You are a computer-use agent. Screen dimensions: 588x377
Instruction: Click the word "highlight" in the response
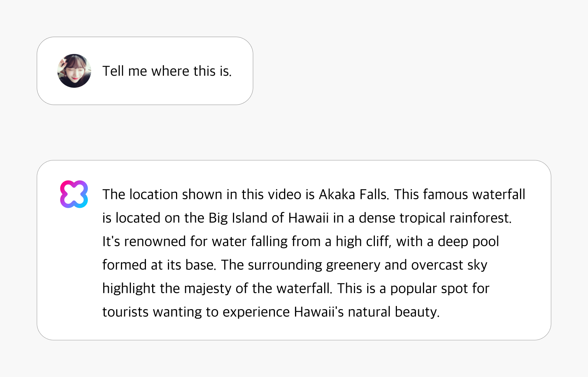(129, 288)
